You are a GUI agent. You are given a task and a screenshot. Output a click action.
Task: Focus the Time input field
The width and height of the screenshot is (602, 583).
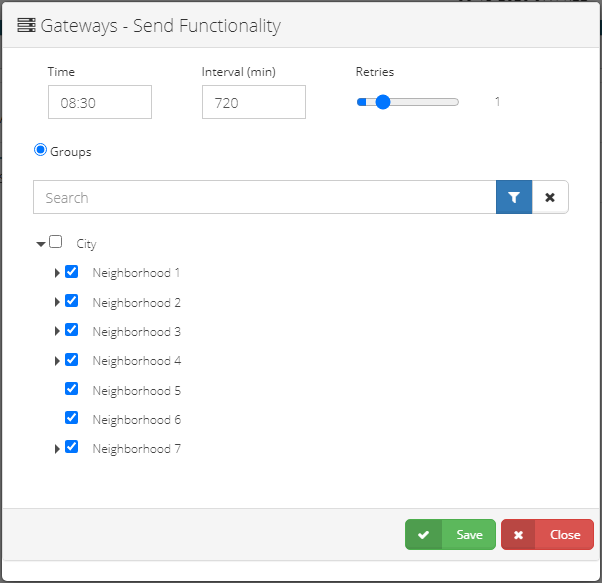[x=100, y=102]
